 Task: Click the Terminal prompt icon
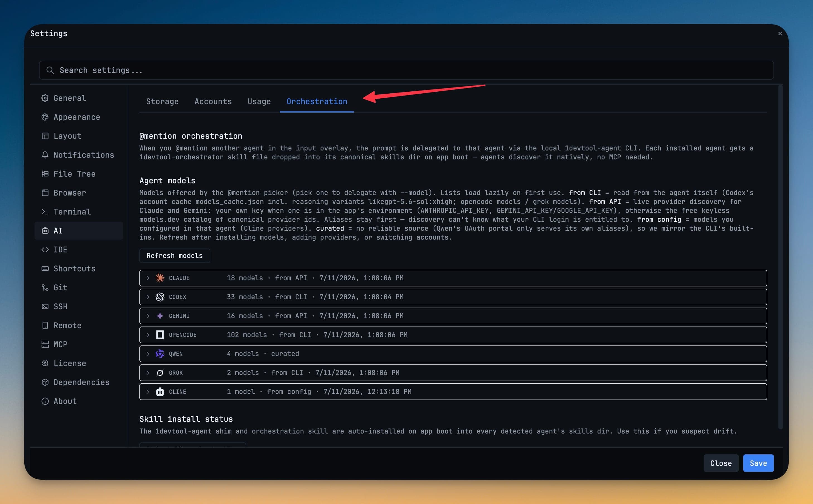point(45,212)
